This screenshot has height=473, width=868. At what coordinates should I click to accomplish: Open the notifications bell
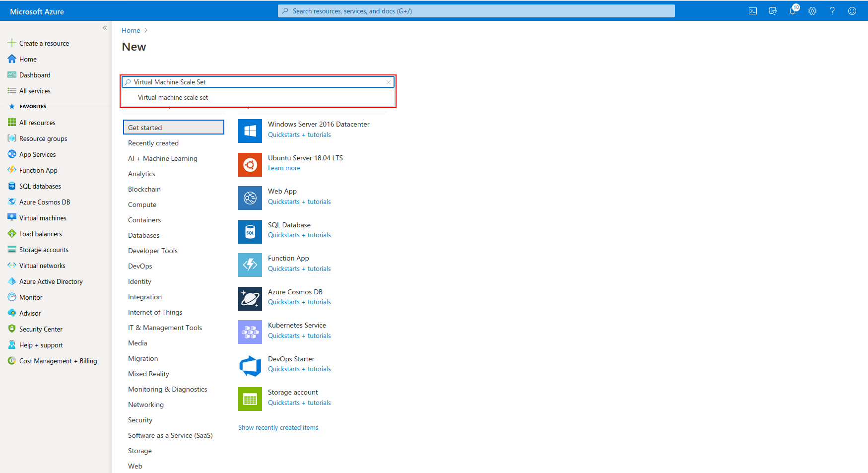coord(793,10)
